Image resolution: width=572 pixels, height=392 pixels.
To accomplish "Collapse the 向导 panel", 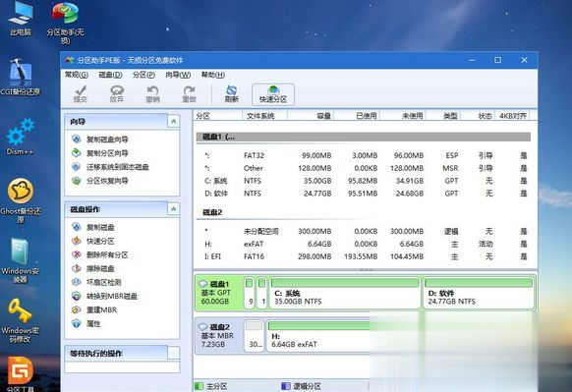I will (174, 121).
